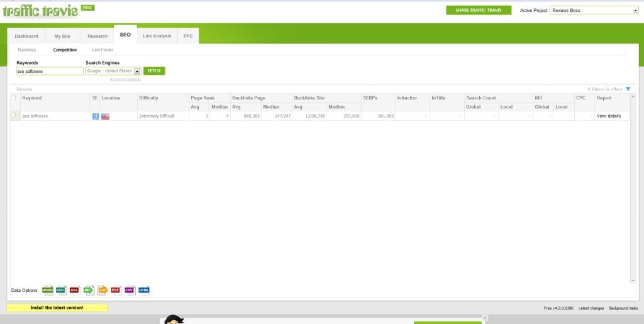644x324 pixels.
Task: Click the ADD data option icon
Action: [61, 290]
